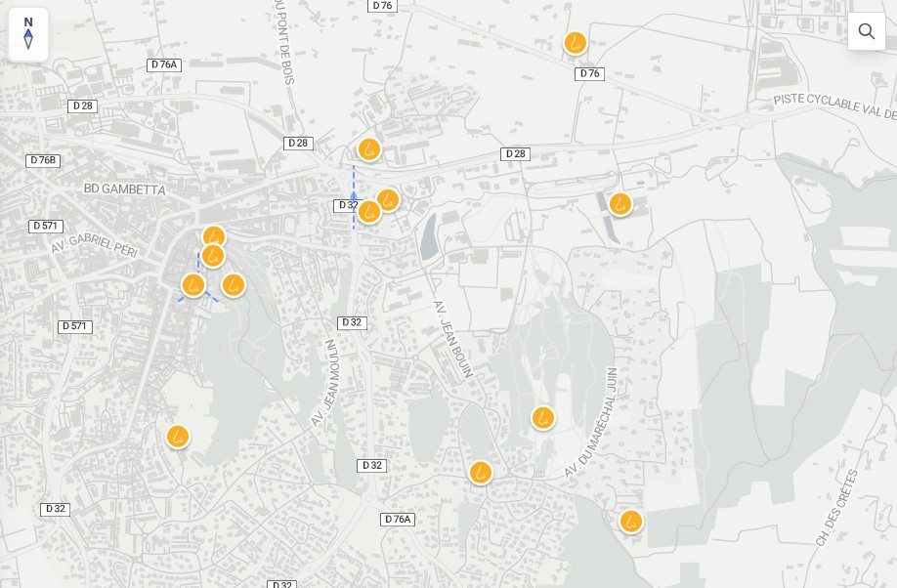Click the blue dot on the dashed vertical line
897x588 pixels.
pos(354,195)
